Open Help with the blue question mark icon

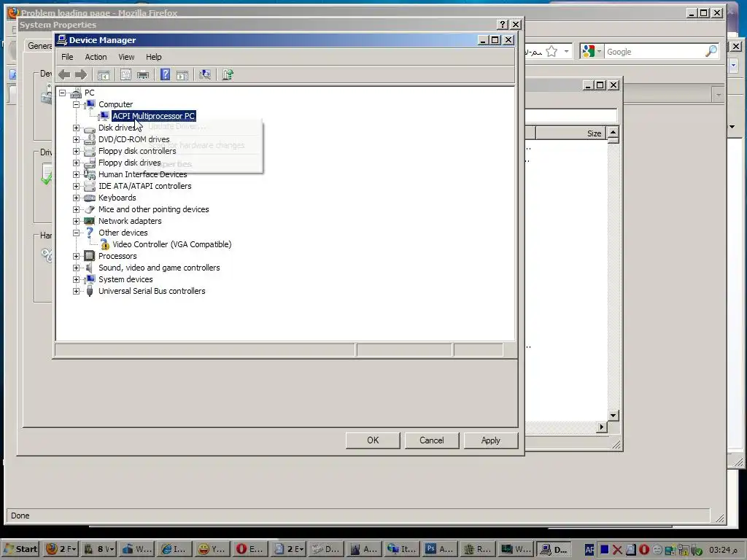click(166, 75)
